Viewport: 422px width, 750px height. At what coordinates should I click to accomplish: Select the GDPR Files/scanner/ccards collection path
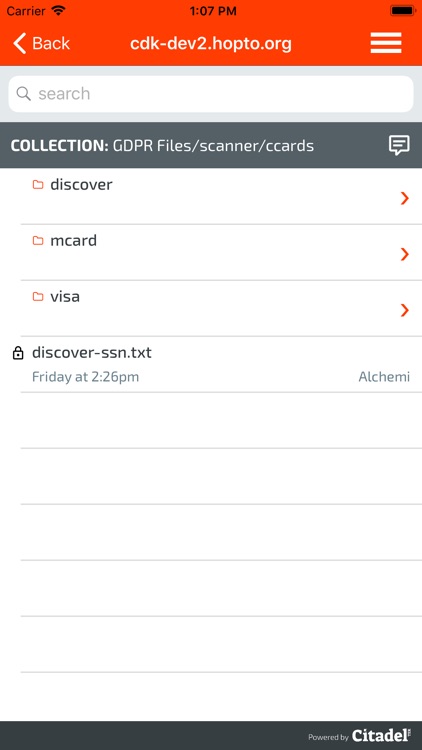coord(213,146)
